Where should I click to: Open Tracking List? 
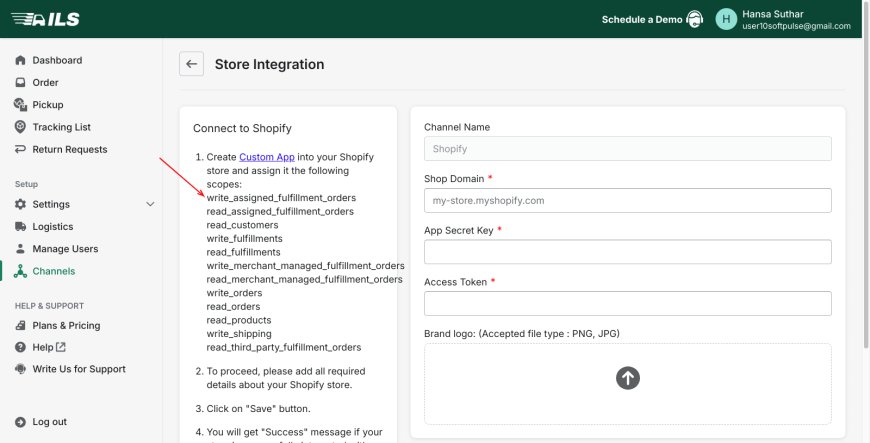tap(62, 127)
